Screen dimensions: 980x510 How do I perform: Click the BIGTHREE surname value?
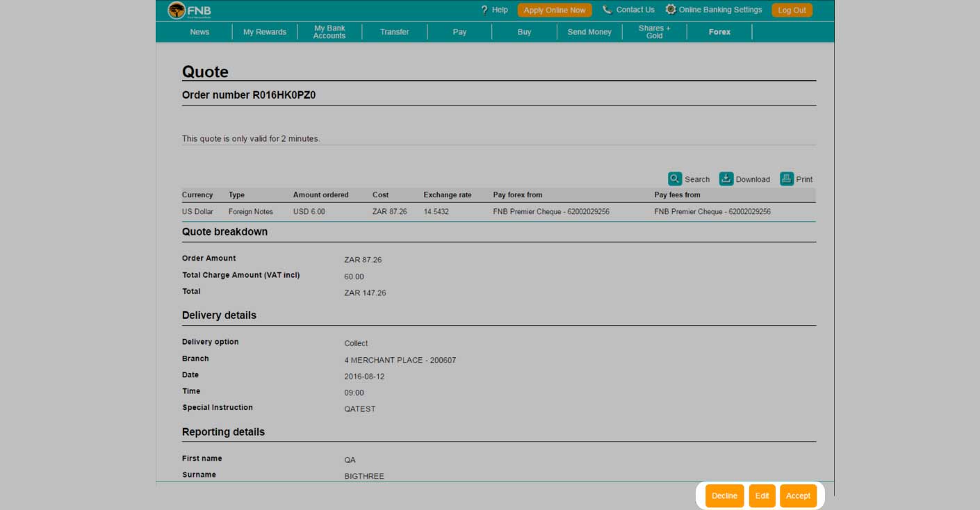(364, 477)
